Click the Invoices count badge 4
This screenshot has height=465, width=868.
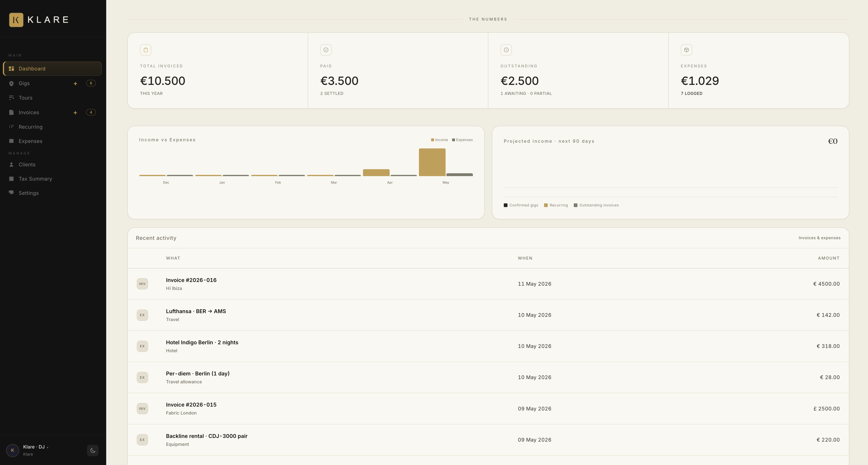tap(91, 112)
